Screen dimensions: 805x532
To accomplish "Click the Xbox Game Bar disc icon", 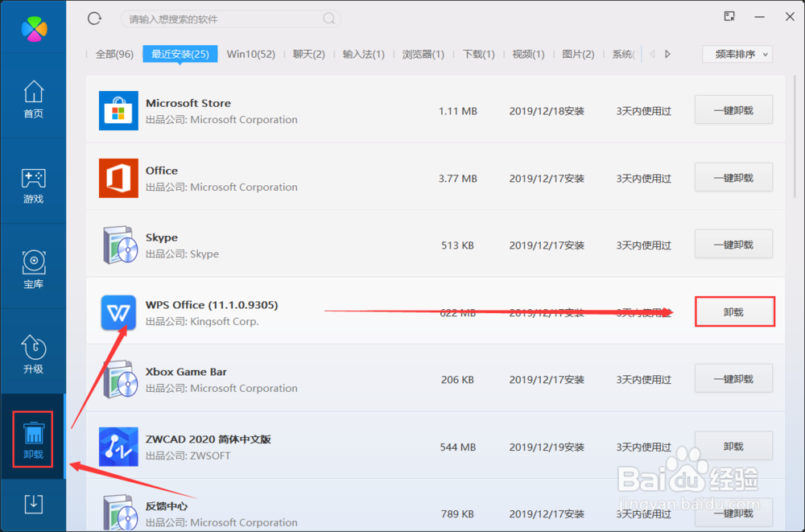I will [121, 380].
